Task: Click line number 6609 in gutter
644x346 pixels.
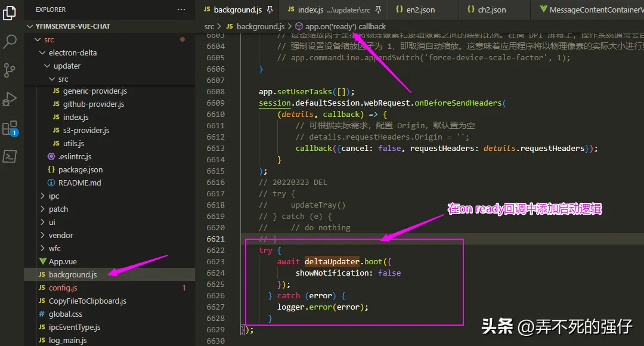Action: click(216, 103)
